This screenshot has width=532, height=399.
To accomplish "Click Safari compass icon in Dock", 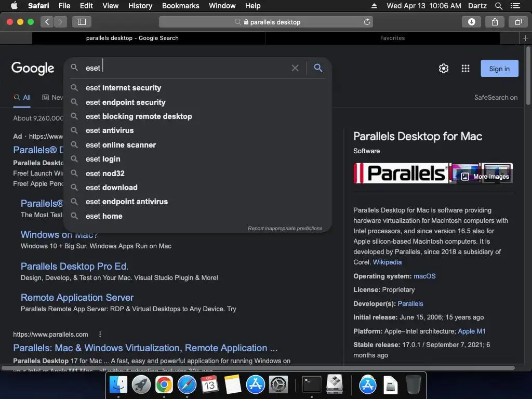I will [187, 384].
